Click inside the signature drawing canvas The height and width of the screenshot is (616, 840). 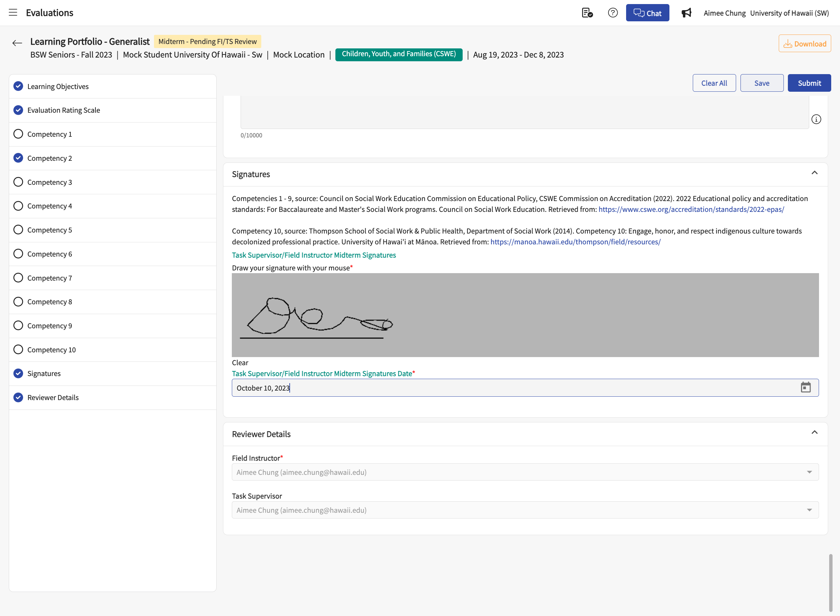(525, 315)
